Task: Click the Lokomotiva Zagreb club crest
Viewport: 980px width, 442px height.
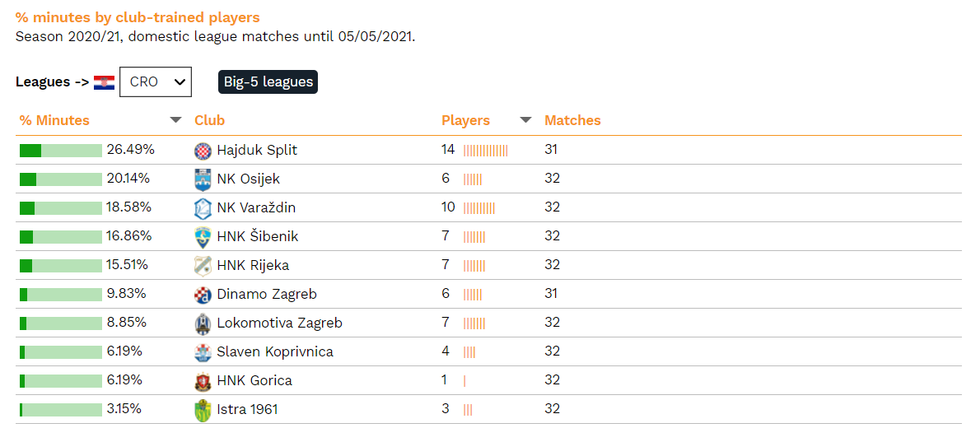Action: click(203, 323)
